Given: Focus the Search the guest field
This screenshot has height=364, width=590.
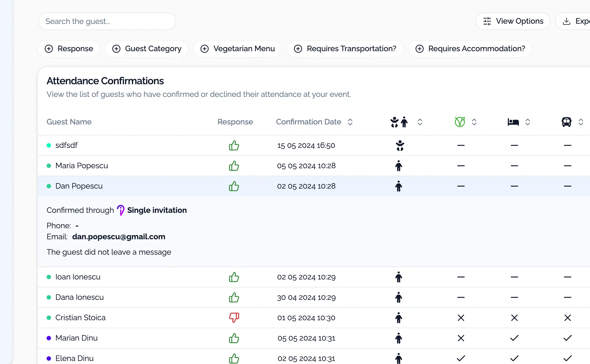Looking at the screenshot, I should point(107,21).
